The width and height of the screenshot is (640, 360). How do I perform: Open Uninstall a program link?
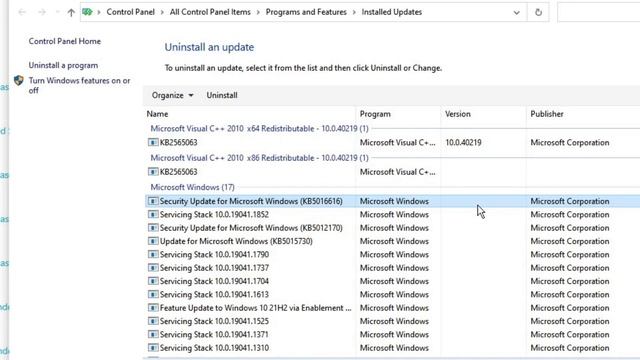pos(63,65)
